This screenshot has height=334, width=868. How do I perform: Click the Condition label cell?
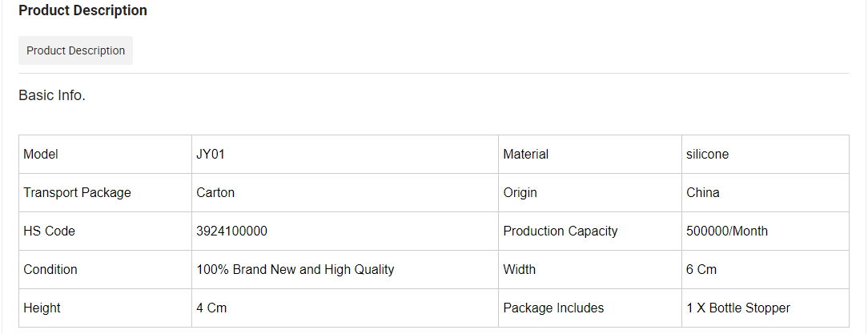point(105,270)
